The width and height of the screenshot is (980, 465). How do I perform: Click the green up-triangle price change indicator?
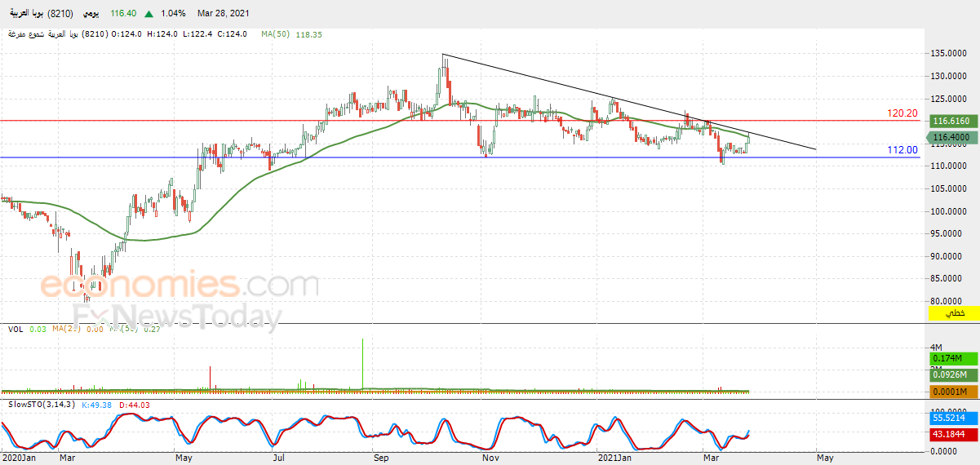click(x=149, y=14)
